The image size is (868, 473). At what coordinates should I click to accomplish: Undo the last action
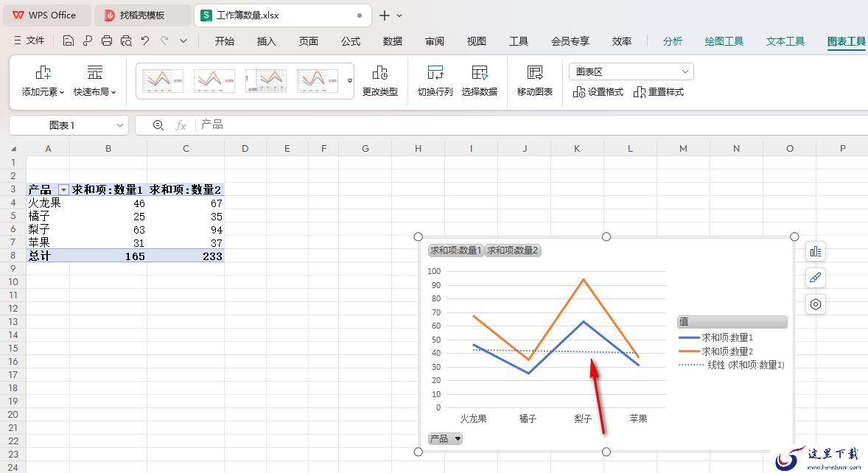point(145,41)
